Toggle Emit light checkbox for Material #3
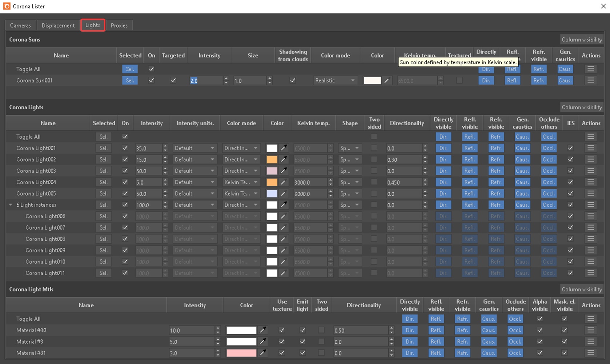The height and width of the screenshot is (364, 610). tap(302, 341)
